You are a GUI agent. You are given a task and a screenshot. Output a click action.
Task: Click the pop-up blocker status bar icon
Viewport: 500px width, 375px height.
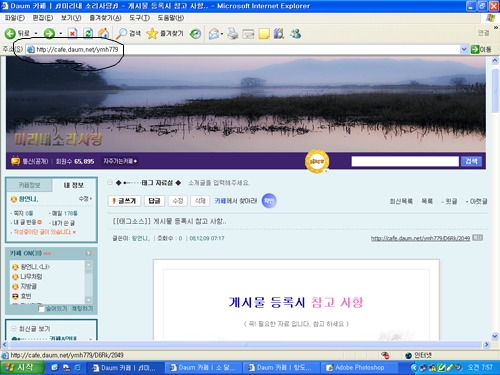click(x=386, y=355)
